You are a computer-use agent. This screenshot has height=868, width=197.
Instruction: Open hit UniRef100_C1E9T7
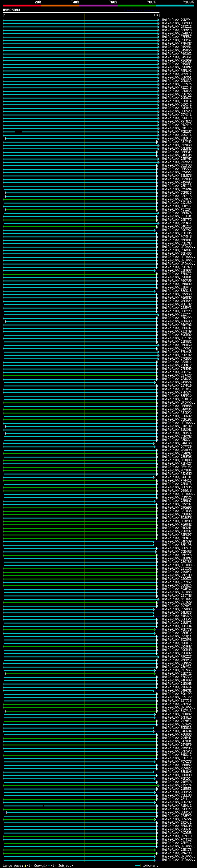177,139
